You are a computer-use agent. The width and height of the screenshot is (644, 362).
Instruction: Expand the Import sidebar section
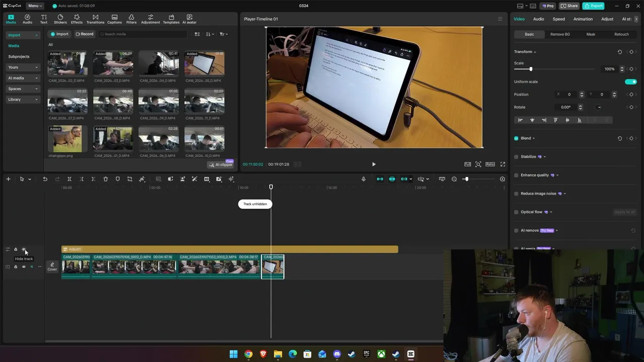[x=23, y=35]
